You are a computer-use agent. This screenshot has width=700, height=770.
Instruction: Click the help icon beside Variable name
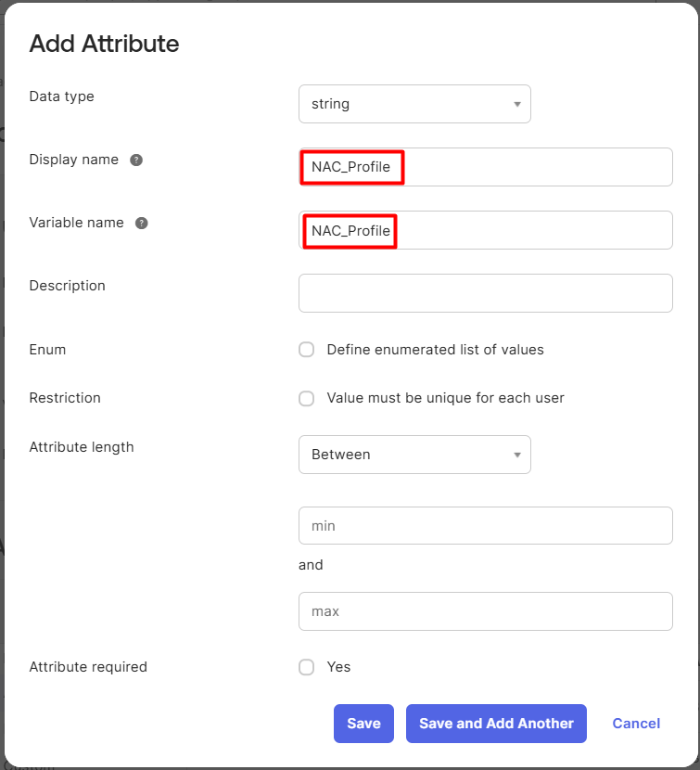click(141, 224)
